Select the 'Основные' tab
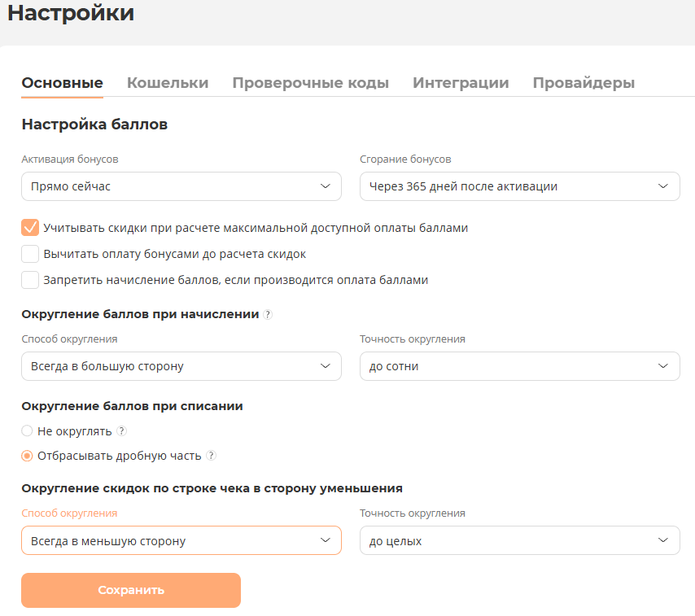The height and width of the screenshot is (616, 695). [x=62, y=83]
